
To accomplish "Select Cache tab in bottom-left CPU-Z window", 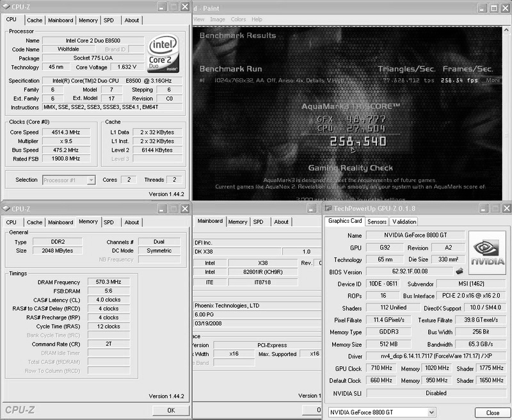I will pos(35,222).
